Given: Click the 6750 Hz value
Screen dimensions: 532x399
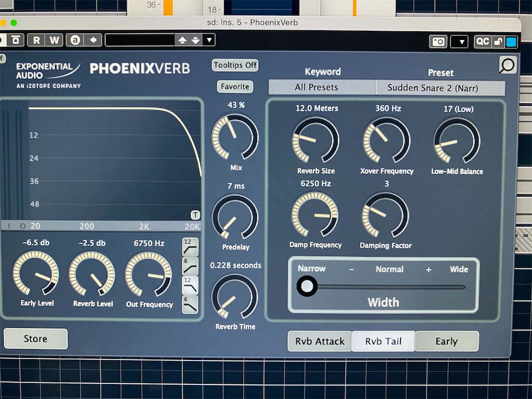Looking at the screenshot, I should [x=149, y=243].
